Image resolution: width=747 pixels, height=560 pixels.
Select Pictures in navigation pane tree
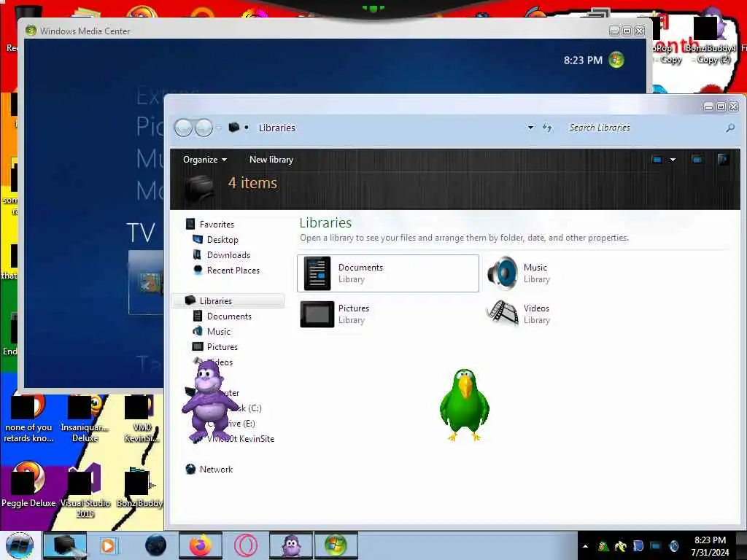point(222,346)
